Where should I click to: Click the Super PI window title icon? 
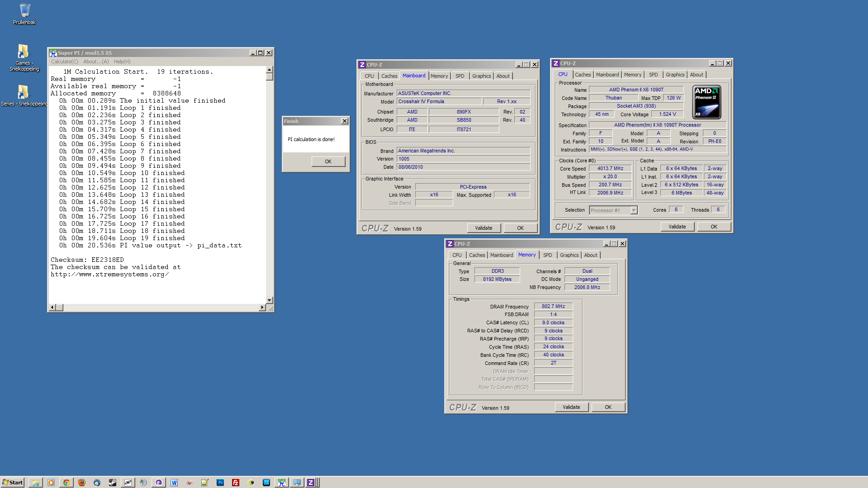coord(53,53)
